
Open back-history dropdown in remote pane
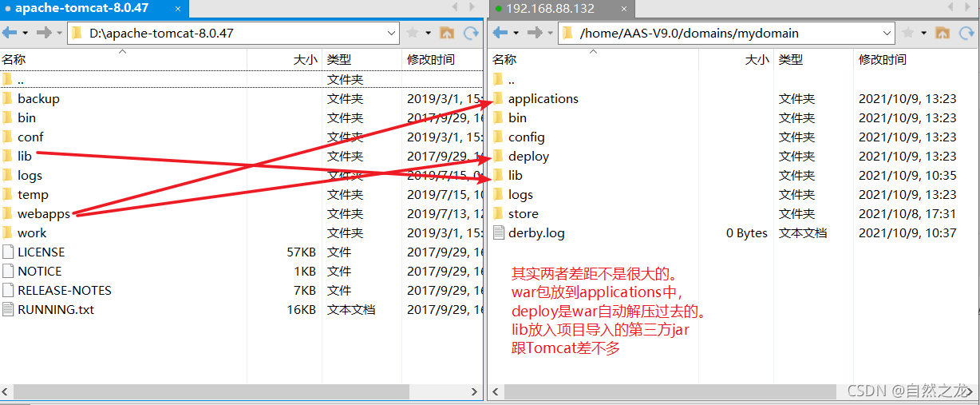pyautogui.click(x=516, y=34)
